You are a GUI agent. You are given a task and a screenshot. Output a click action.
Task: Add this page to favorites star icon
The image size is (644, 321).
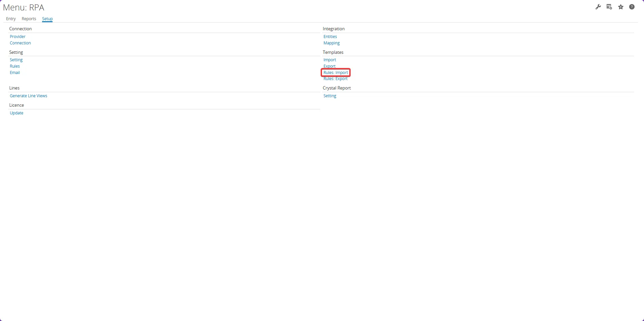pyautogui.click(x=621, y=7)
